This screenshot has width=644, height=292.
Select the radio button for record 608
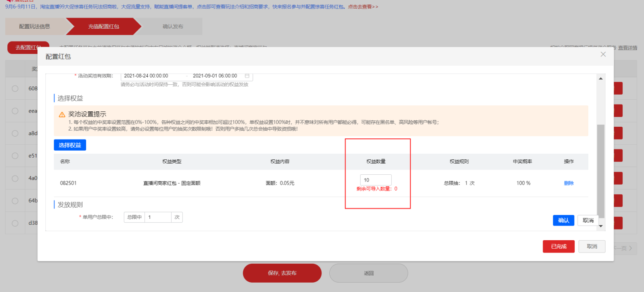[x=15, y=88]
